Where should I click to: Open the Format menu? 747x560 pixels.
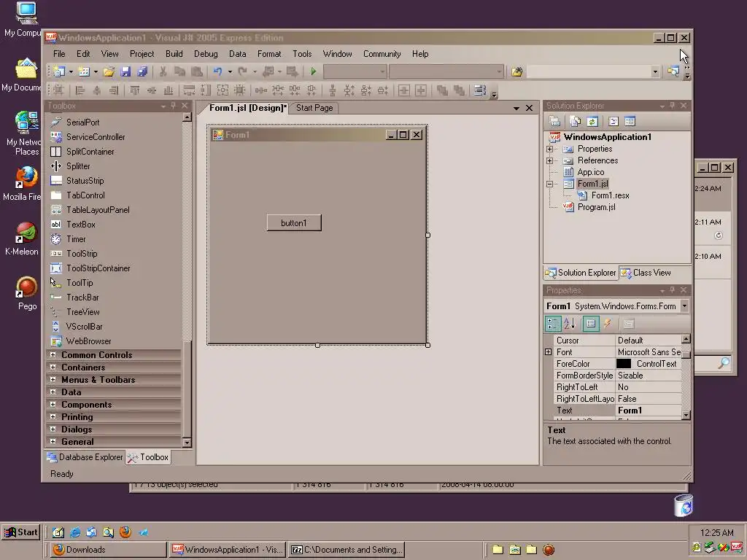pos(269,54)
